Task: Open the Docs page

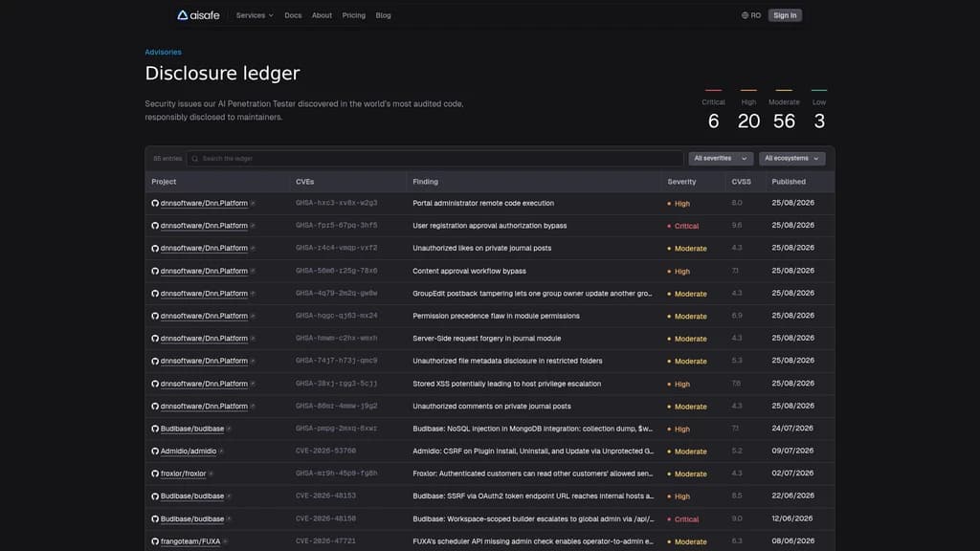Action: tap(293, 15)
